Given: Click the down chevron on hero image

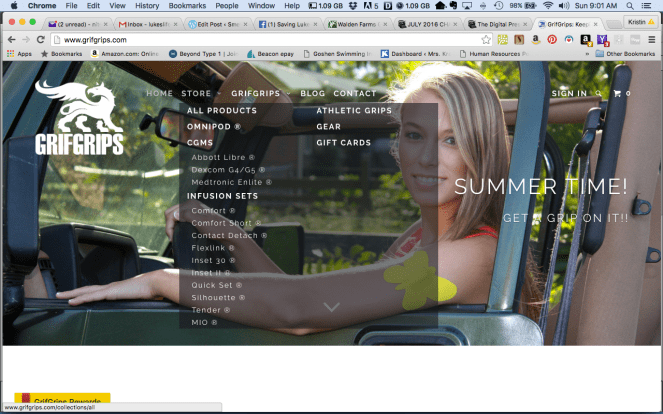Looking at the screenshot, I should click(332, 307).
